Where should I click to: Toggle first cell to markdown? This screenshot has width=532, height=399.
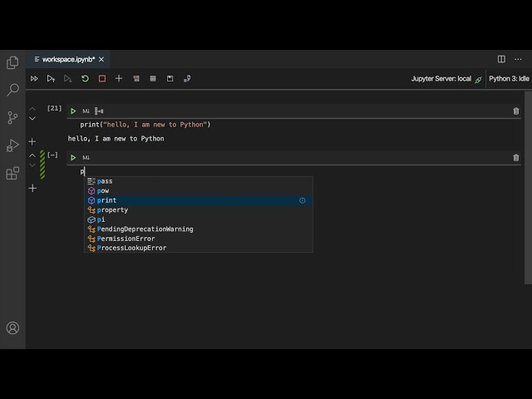86,111
